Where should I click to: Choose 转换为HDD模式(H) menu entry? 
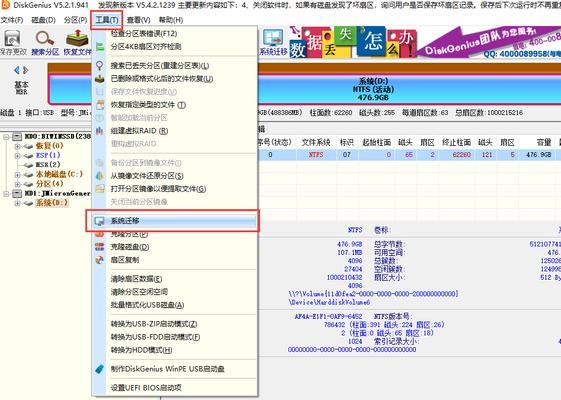pyautogui.click(x=141, y=350)
